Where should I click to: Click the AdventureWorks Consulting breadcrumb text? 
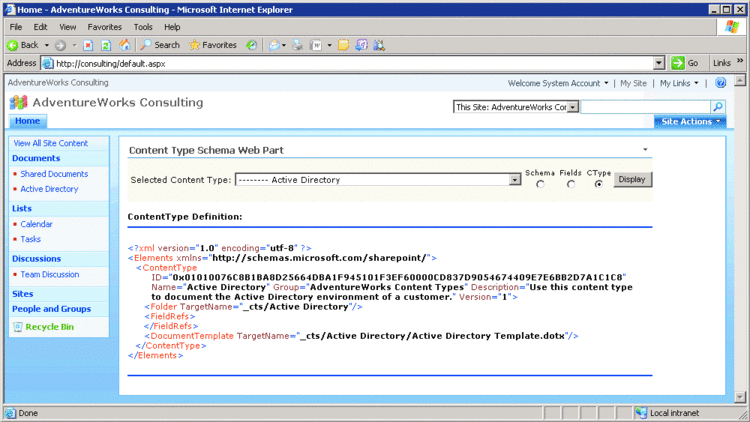58,83
